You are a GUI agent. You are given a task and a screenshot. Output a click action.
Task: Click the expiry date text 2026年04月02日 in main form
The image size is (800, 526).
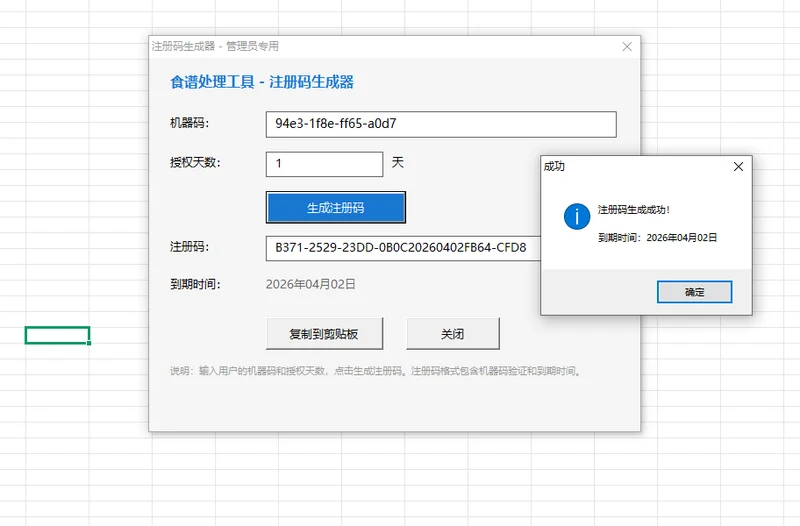click(x=310, y=284)
